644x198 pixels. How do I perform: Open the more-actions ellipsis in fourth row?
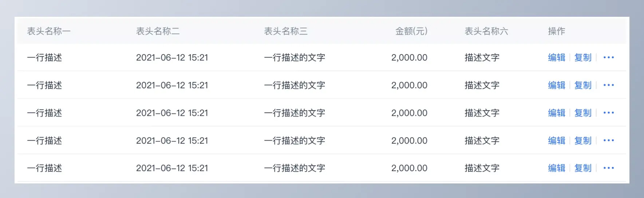click(x=608, y=141)
